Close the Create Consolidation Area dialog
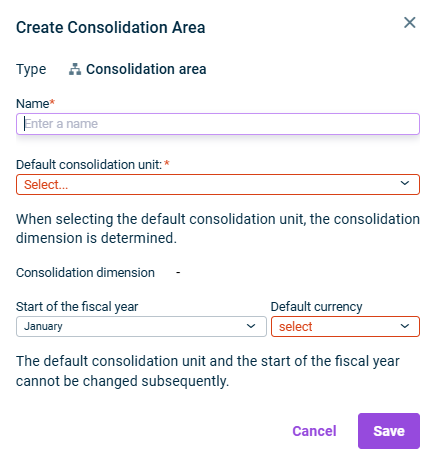The height and width of the screenshot is (467, 435). tap(409, 23)
